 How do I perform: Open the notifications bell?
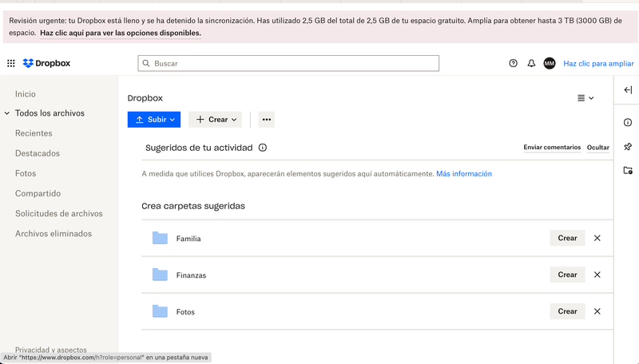(531, 63)
